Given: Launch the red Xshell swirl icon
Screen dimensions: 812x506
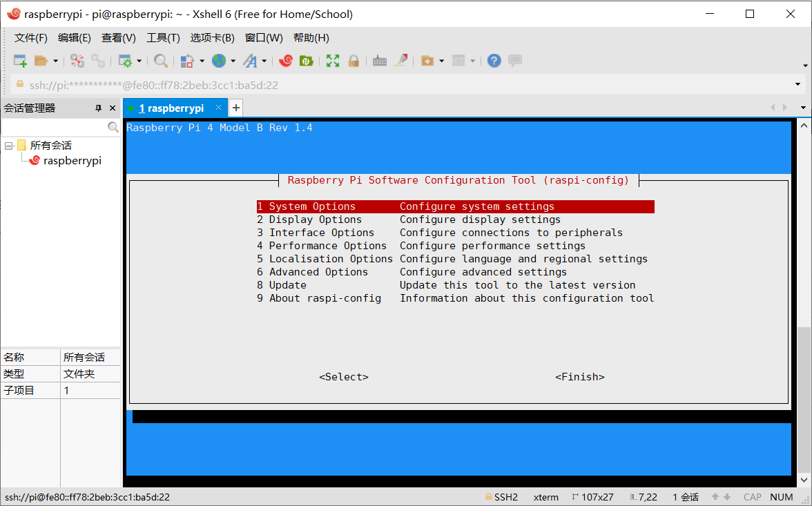Looking at the screenshot, I should point(286,61).
